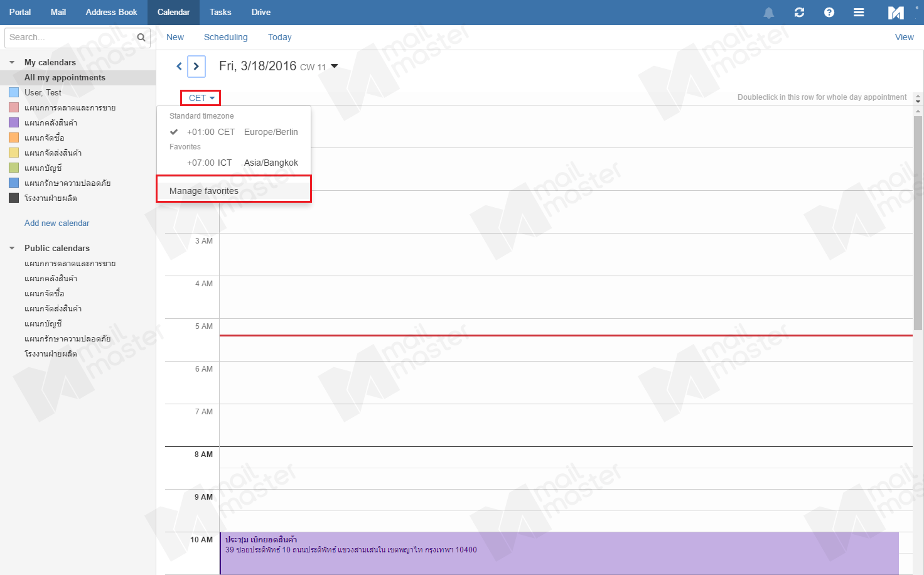Click green swatch of แผนกบัญชี

tap(14, 168)
